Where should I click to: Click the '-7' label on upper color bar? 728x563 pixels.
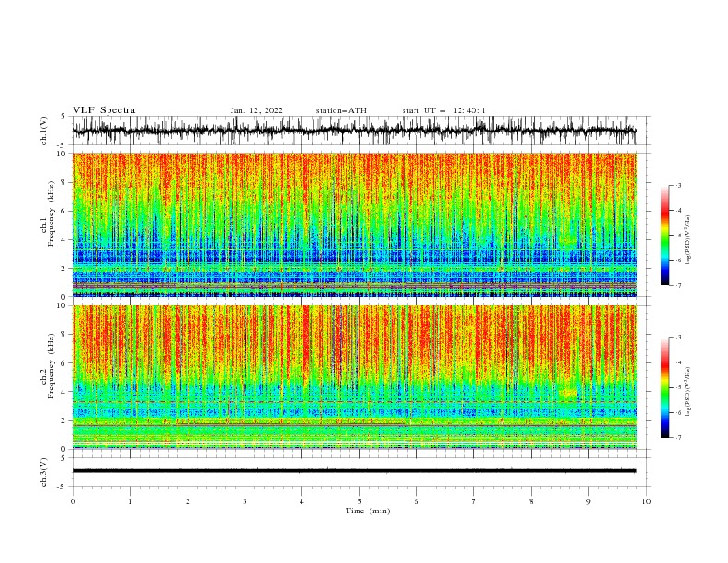tap(677, 285)
